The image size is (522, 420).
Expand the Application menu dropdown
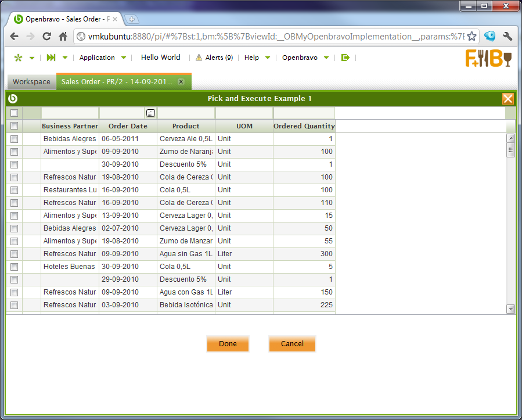pyautogui.click(x=102, y=58)
